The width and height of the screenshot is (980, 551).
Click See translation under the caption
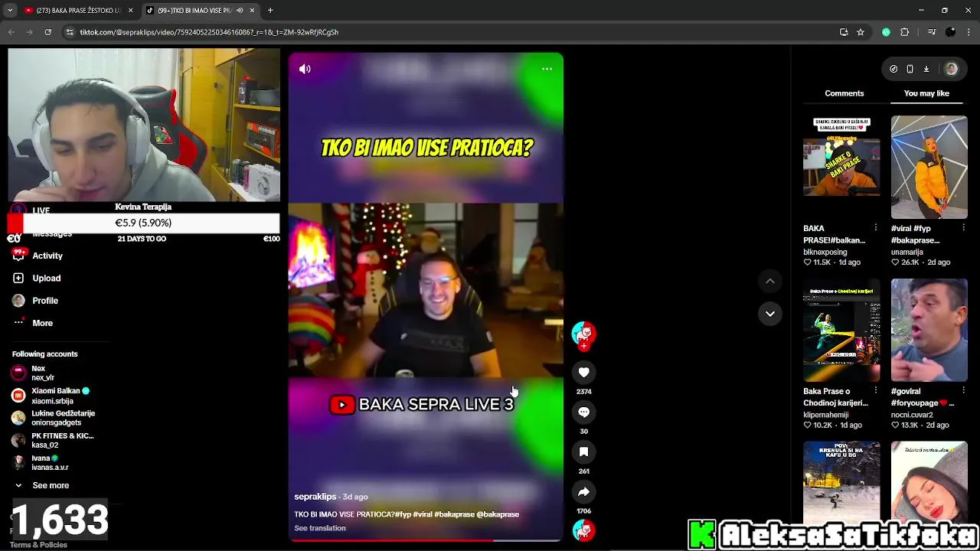[320, 528]
